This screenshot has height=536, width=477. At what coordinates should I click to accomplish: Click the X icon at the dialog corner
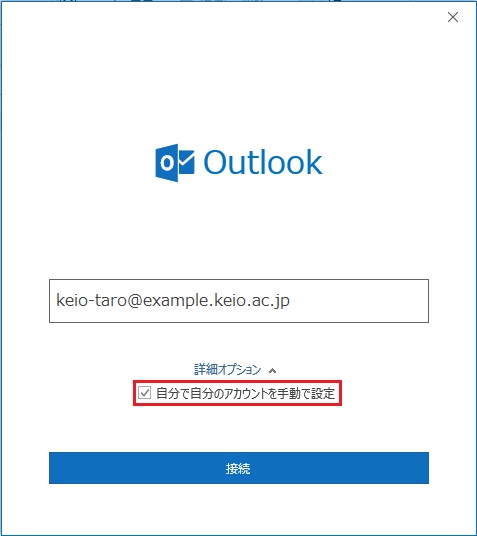[x=453, y=17]
